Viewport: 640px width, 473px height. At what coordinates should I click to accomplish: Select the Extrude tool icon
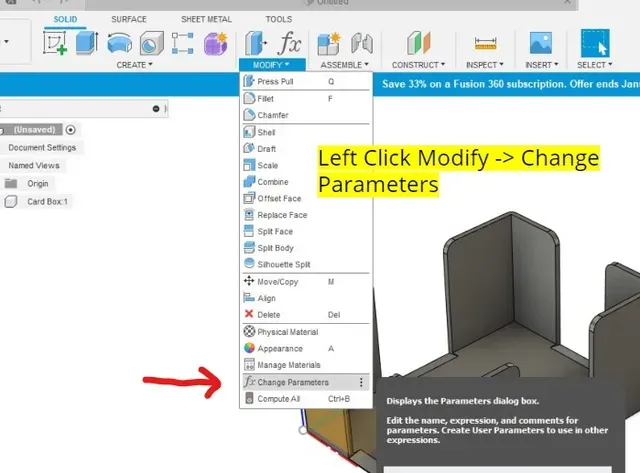click(x=87, y=43)
